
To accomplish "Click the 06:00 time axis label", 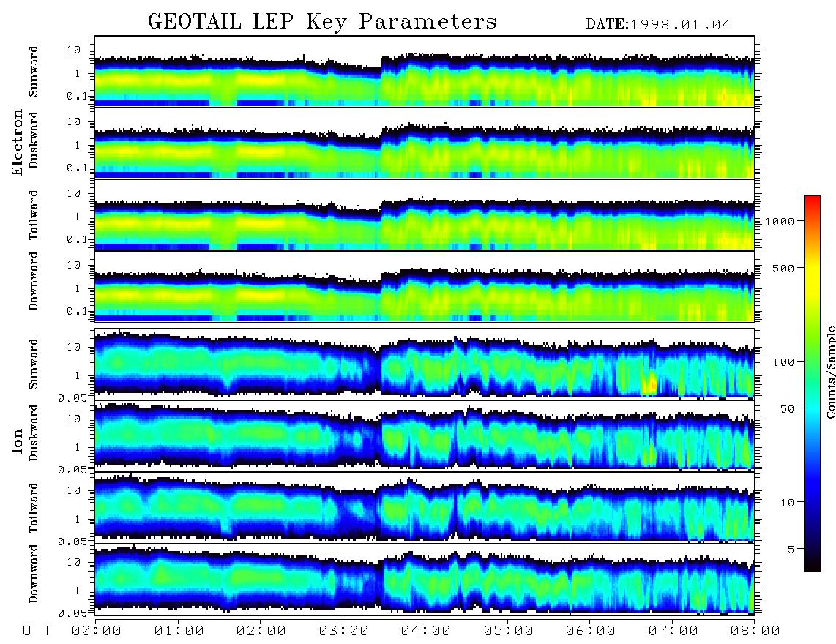I will click(591, 631).
